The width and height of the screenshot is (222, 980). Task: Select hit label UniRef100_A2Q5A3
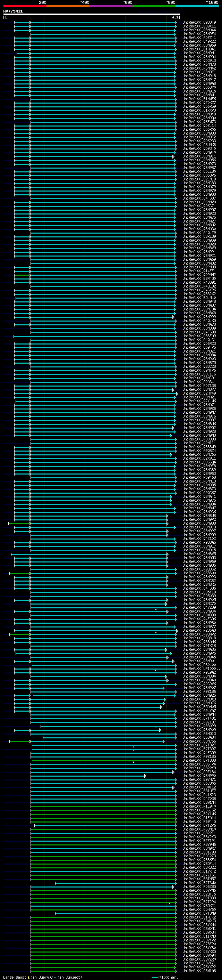[x=199, y=630]
